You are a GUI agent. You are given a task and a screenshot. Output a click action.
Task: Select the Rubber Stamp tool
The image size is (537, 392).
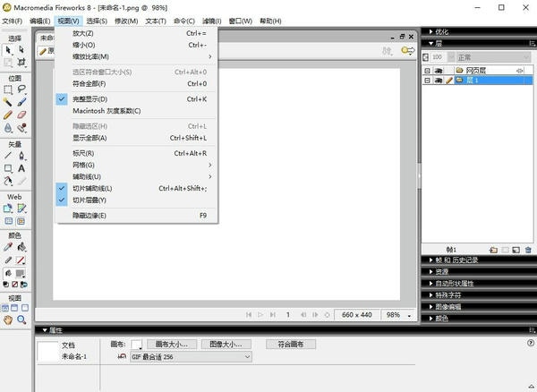21,128
